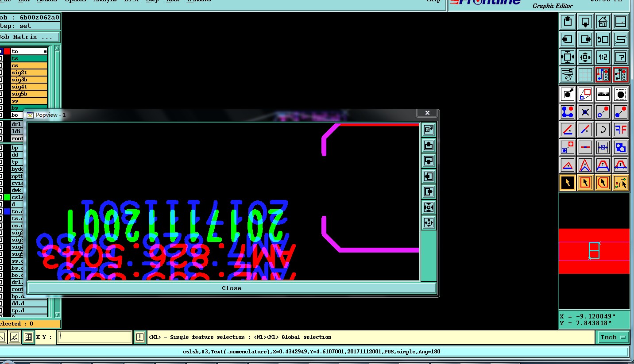Screen dimensions: 634x364
Task: Toggle the checkbox for layer tp
Action: click(1, 162)
